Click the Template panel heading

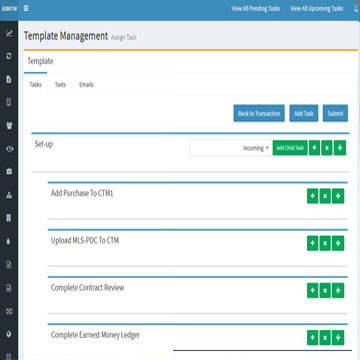click(40, 61)
